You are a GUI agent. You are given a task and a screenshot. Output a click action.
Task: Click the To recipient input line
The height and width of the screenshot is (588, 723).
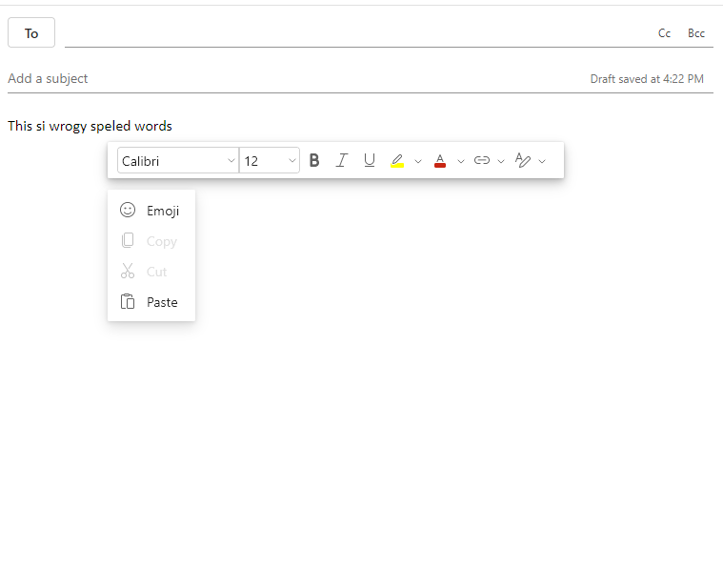(357, 33)
